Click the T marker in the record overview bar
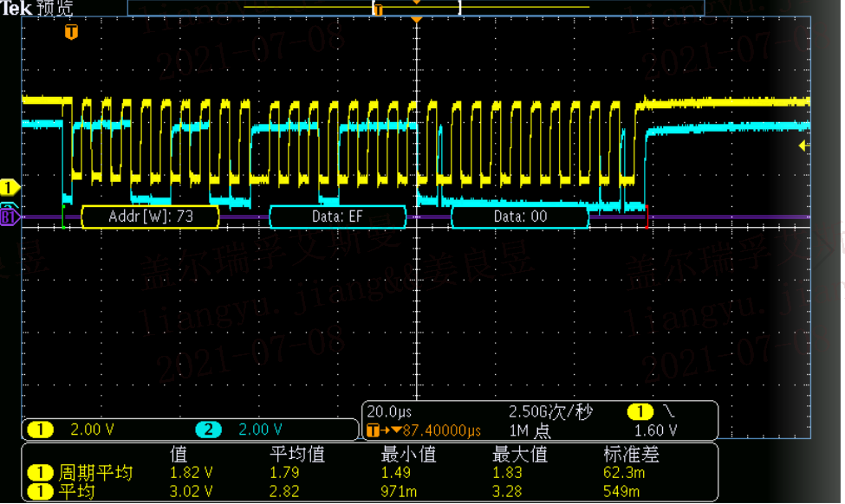 point(379,10)
